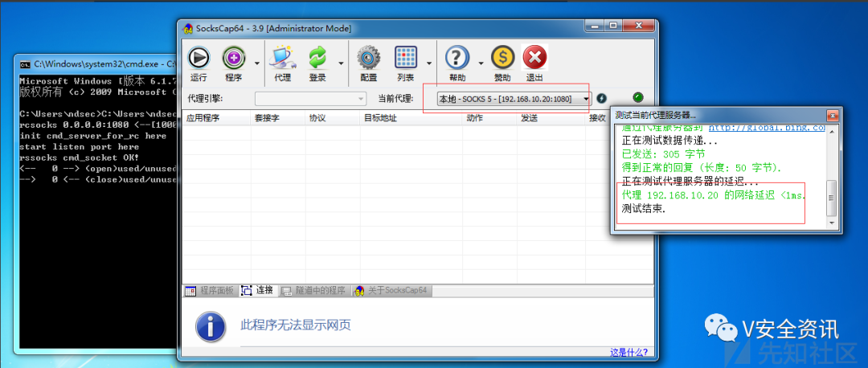This screenshot has width=868, height=368.
Task: Close the 测试当前代理服务器 dialog
Action: click(x=831, y=115)
